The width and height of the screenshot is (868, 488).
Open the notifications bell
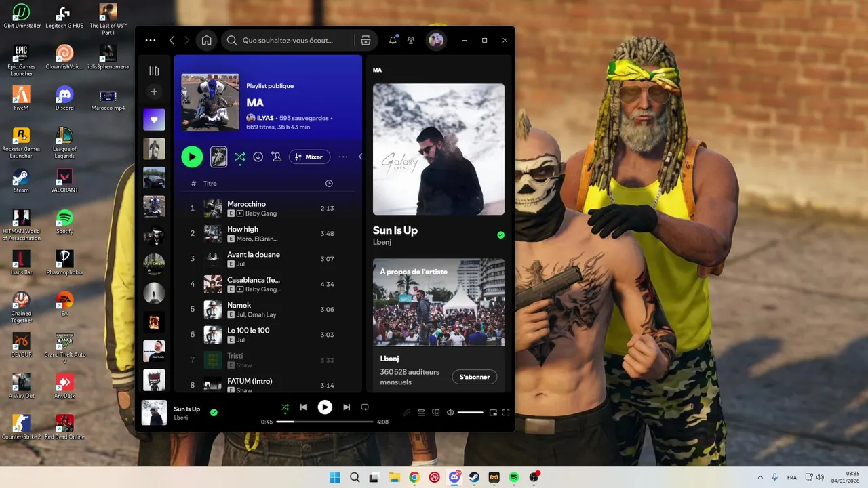coord(393,41)
